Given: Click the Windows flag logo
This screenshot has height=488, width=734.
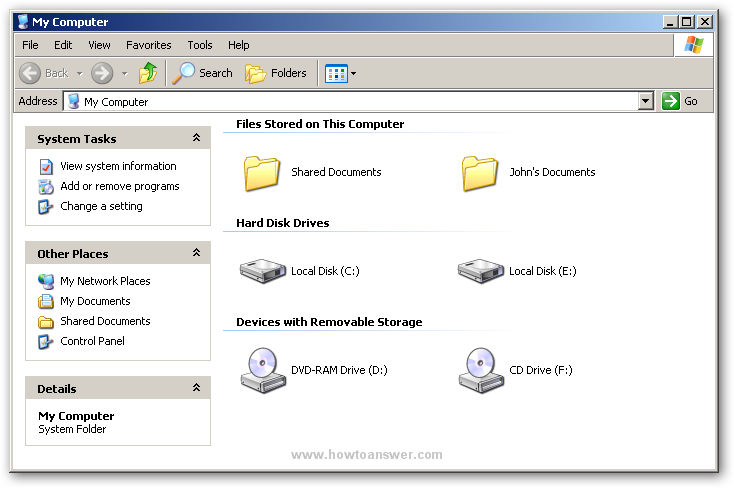Looking at the screenshot, I should (x=694, y=45).
